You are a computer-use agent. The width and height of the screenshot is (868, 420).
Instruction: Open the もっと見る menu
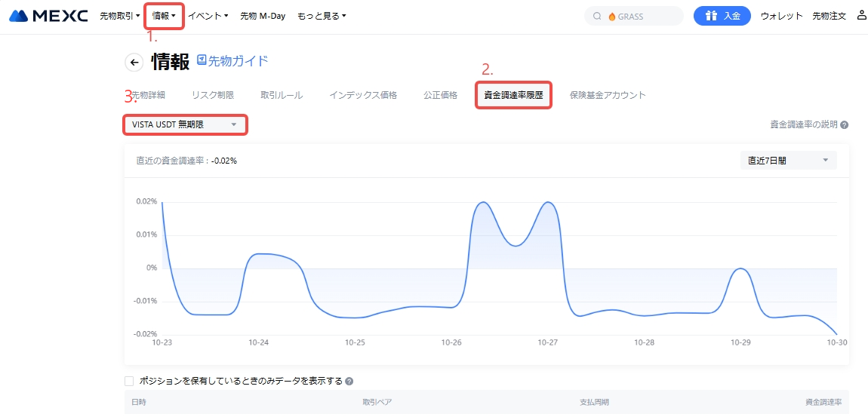click(x=322, y=15)
